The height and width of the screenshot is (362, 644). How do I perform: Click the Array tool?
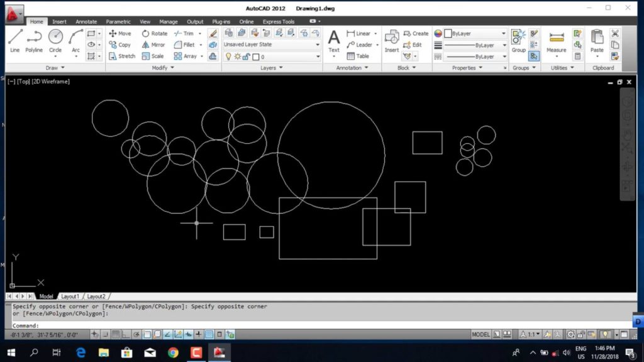[186, 56]
